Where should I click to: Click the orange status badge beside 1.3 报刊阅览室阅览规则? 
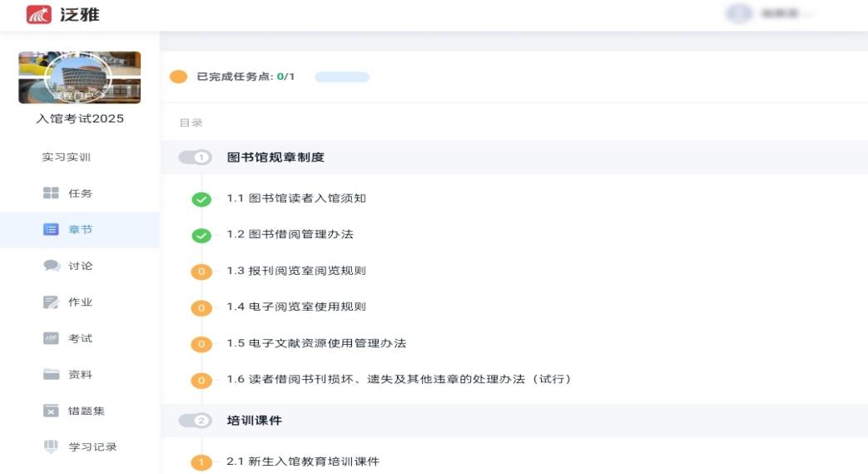(x=201, y=272)
